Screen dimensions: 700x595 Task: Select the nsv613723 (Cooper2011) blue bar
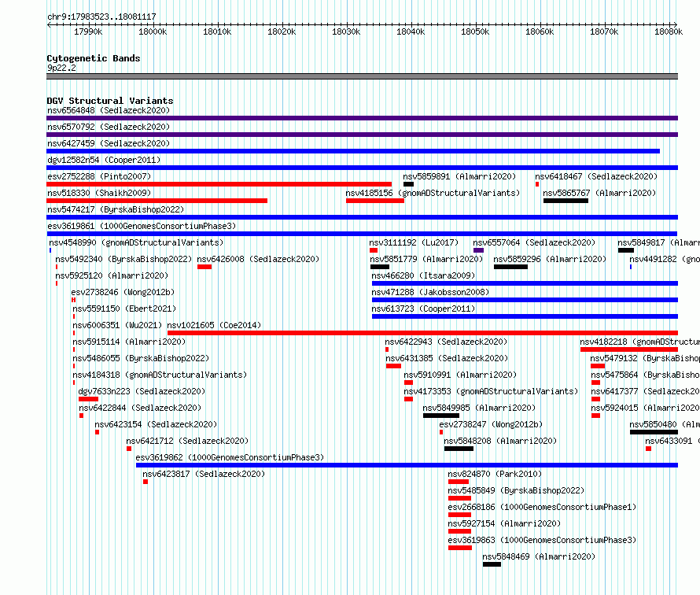525,316
